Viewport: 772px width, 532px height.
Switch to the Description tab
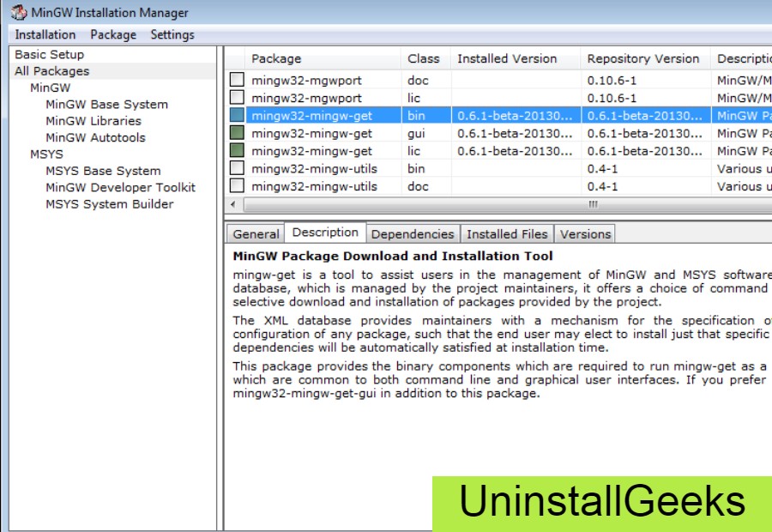click(x=325, y=233)
